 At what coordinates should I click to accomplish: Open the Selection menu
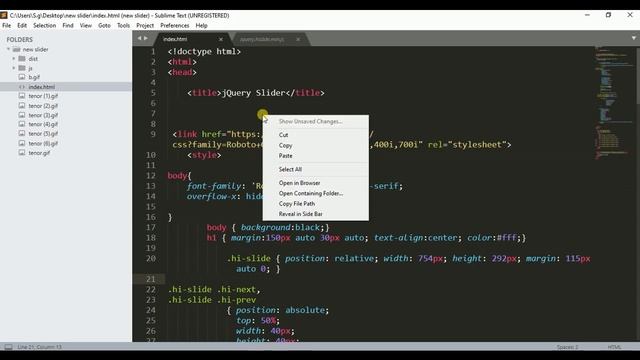pyautogui.click(x=44, y=25)
